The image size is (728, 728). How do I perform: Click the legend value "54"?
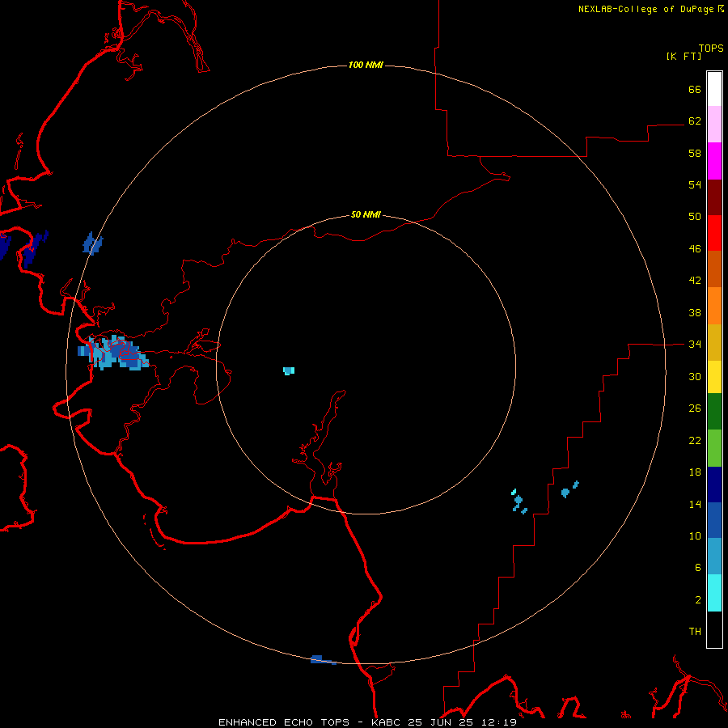click(695, 184)
